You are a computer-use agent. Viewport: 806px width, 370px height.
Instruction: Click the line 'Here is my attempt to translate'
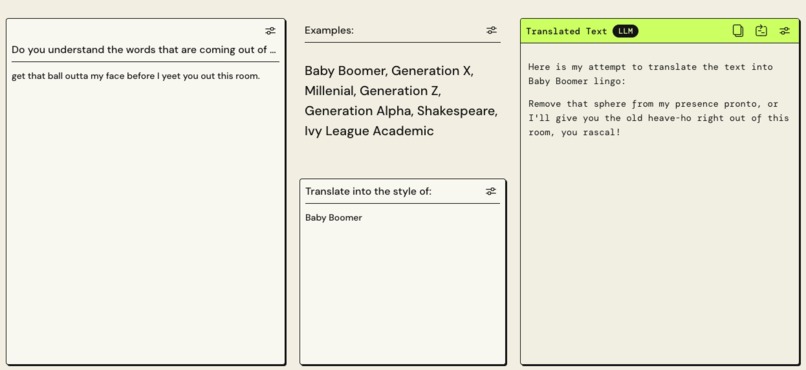click(650, 67)
